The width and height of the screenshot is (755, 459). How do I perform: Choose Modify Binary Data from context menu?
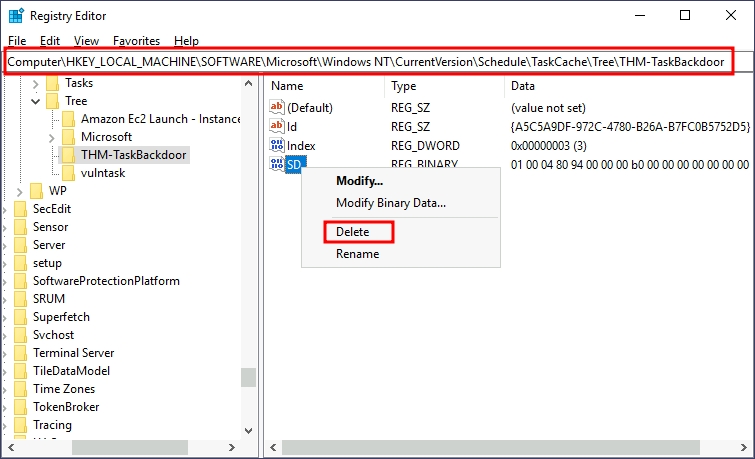(x=391, y=203)
